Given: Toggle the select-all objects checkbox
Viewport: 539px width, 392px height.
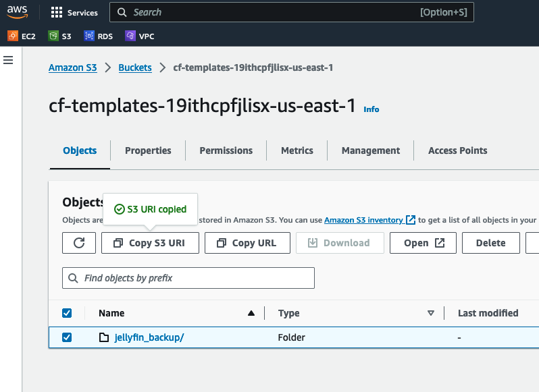Looking at the screenshot, I should point(67,313).
